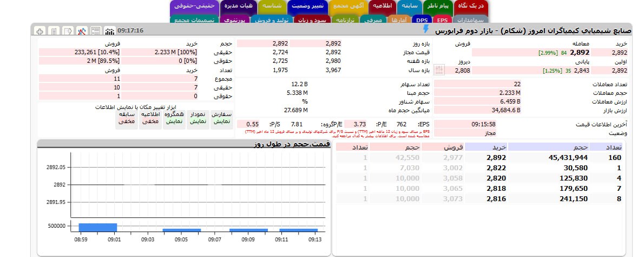Image resolution: width=644 pixels, height=257 pixels.
Task: Click the sliders icon next to بازه سال
Action: [439, 70]
